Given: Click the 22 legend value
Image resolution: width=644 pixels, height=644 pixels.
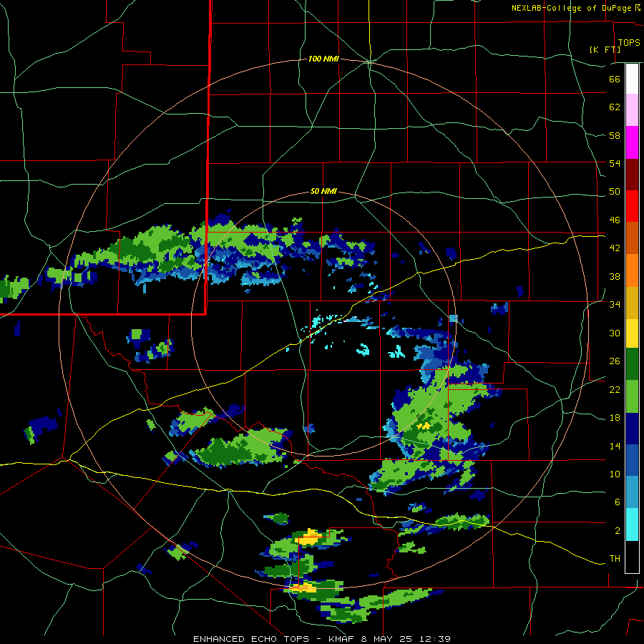Looking at the screenshot, I should pyautogui.click(x=615, y=390).
